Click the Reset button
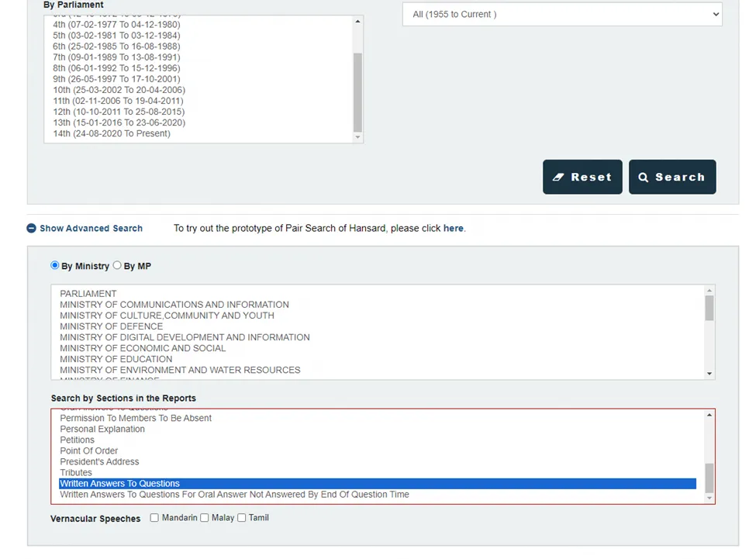Viewport: 756px width, 559px height. point(582,177)
